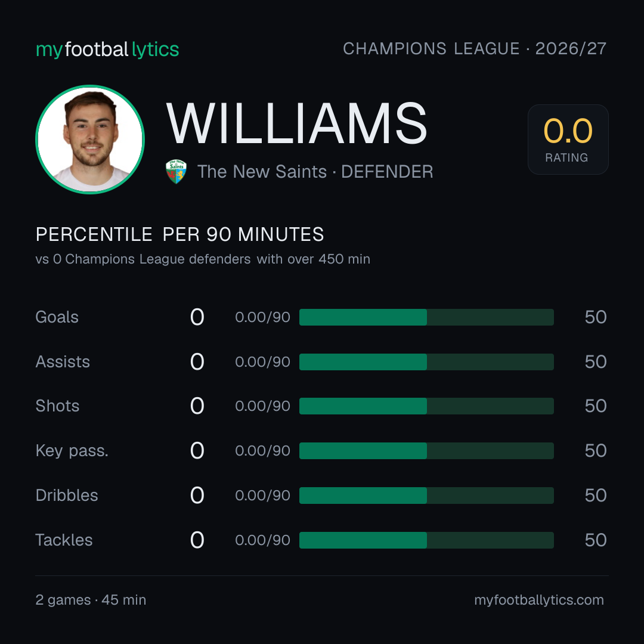This screenshot has height=644, width=644.
Task: Click the Percentile Per 90 Minutes heading
Action: click(180, 234)
